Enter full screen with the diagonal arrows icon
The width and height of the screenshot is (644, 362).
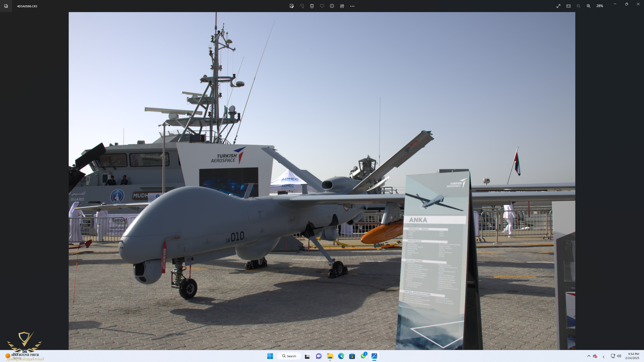pyautogui.click(x=558, y=6)
